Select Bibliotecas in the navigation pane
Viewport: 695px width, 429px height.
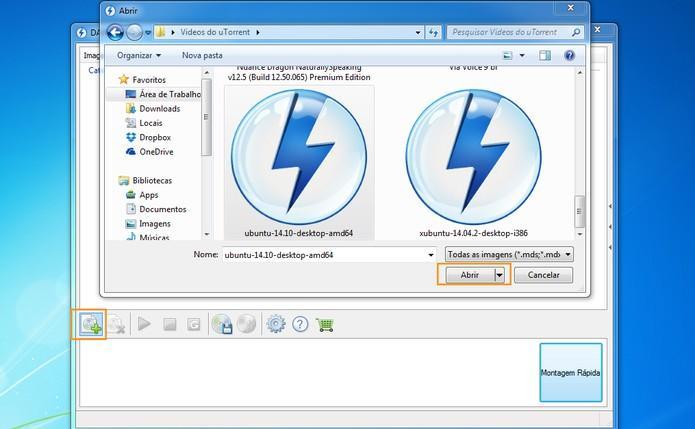point(152,180)
